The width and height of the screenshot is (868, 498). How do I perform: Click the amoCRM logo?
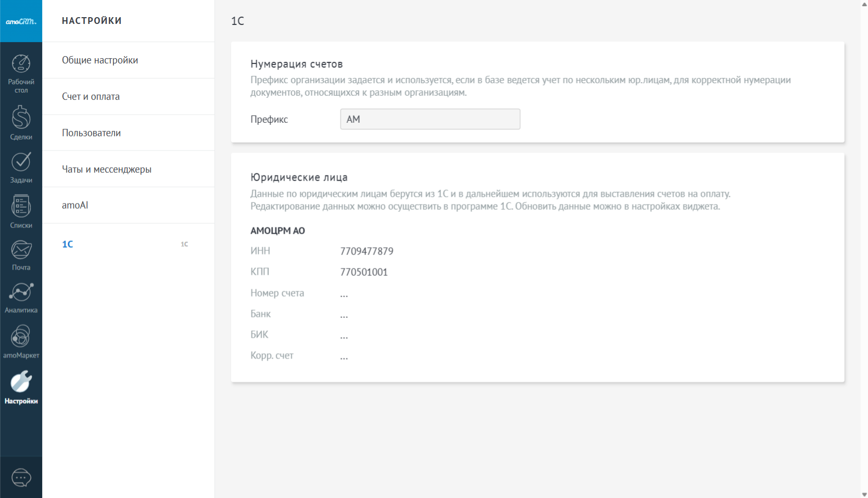tap(21, 21)
